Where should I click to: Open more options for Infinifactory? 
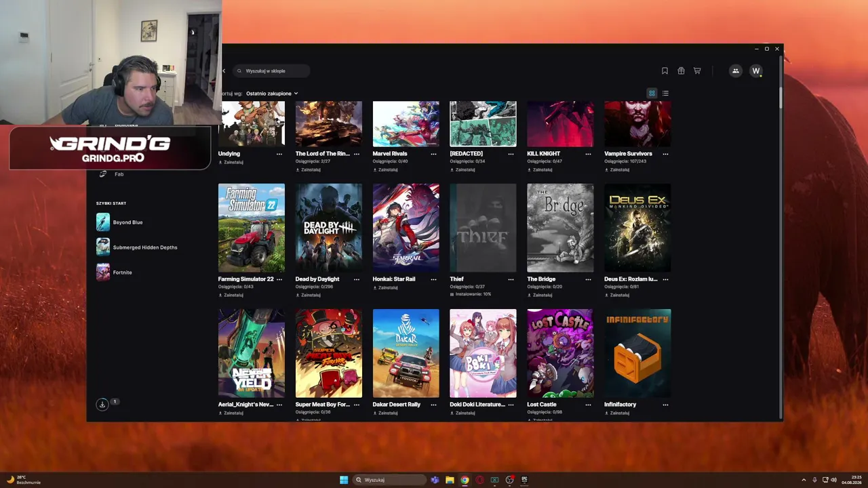point(665,405)
